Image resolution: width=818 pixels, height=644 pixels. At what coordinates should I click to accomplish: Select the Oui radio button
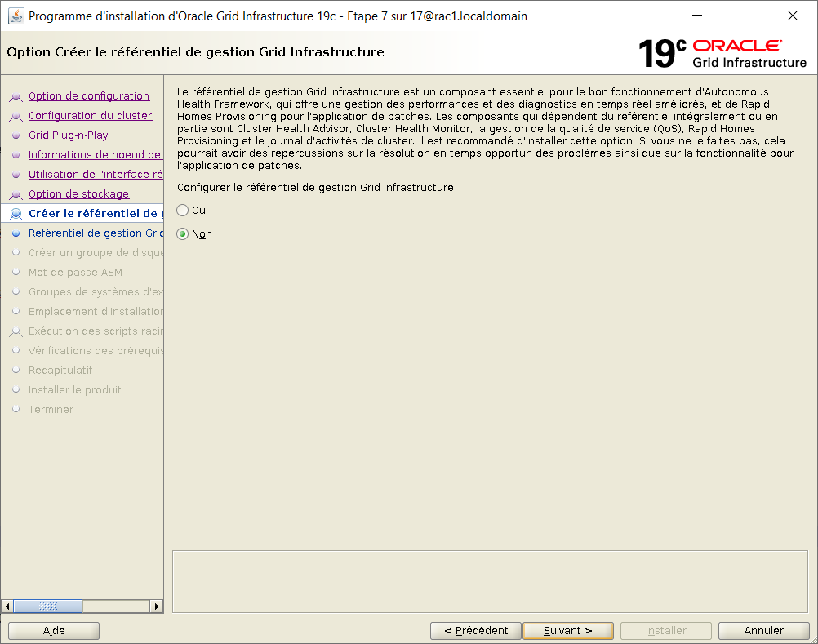pyautogui.click(x=182, y=210)
